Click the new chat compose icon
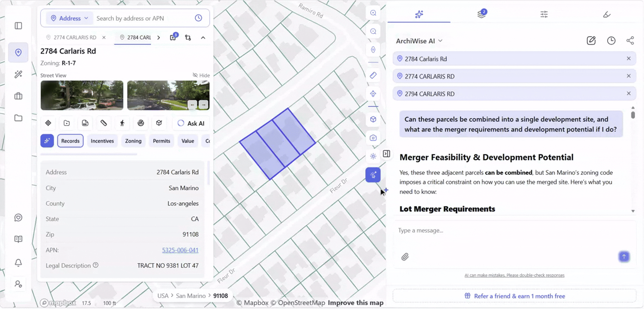Viewport: 644px width, 309px height. (x=591, y=40)
